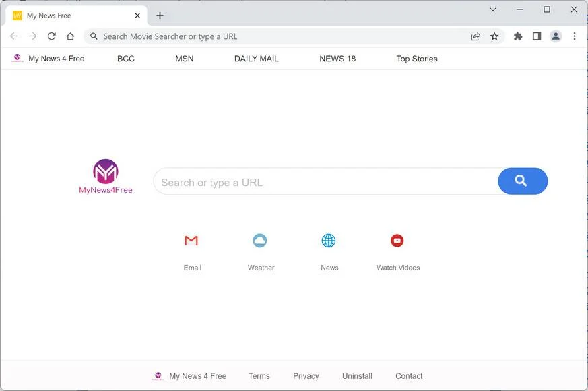Open the Terms footer link

(x=259, y=376)
